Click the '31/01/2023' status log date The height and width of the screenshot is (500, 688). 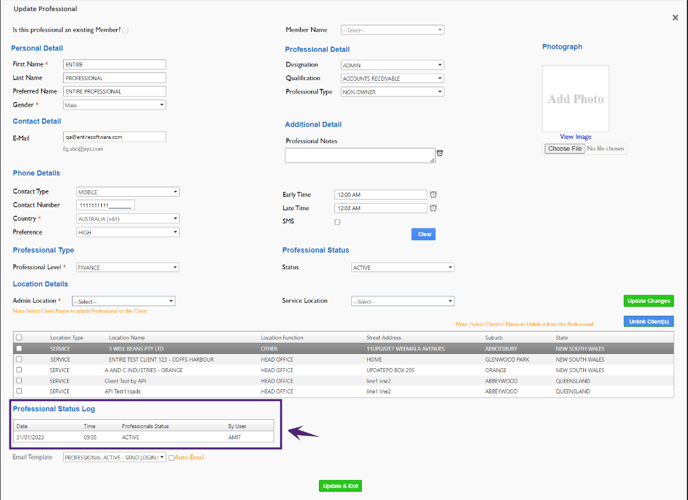point(30,437)
